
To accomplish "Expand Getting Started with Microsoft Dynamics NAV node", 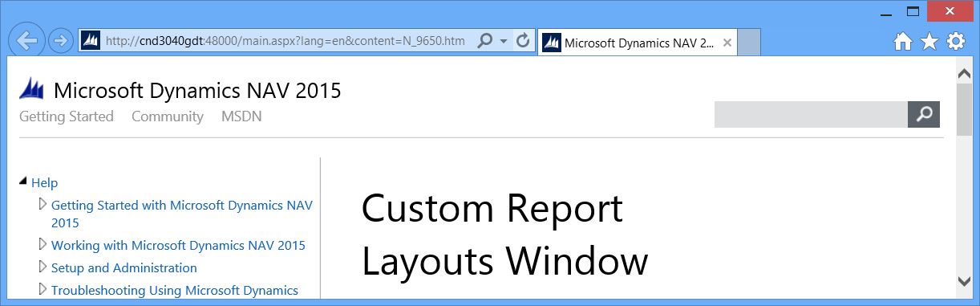I will tap(43, 204).
